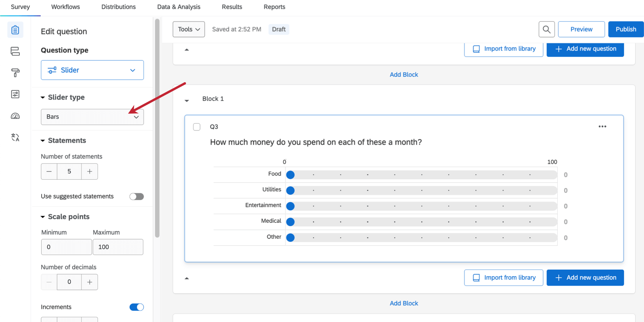Toggle Use suggested statements switch

(x=136, y=196)
